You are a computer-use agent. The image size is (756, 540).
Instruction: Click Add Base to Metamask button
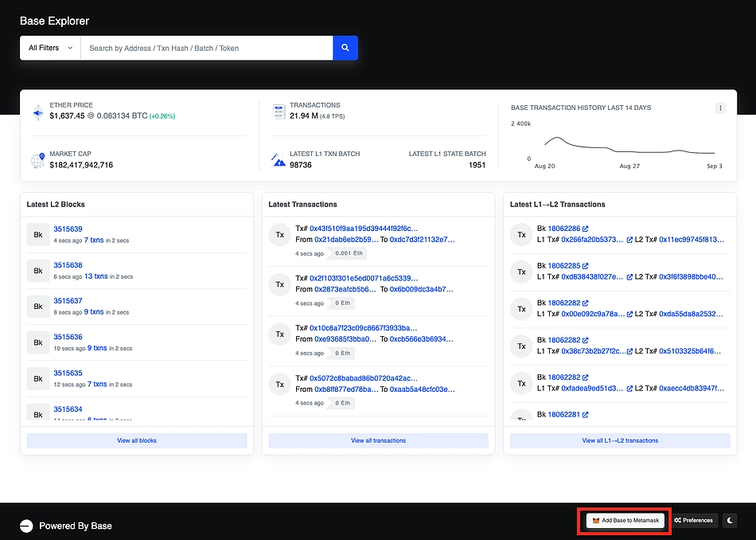(625, 520)
